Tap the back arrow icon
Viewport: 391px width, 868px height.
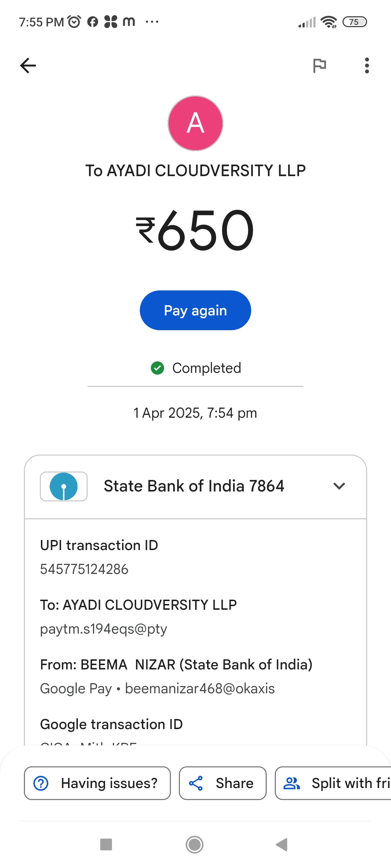point(28,65)
